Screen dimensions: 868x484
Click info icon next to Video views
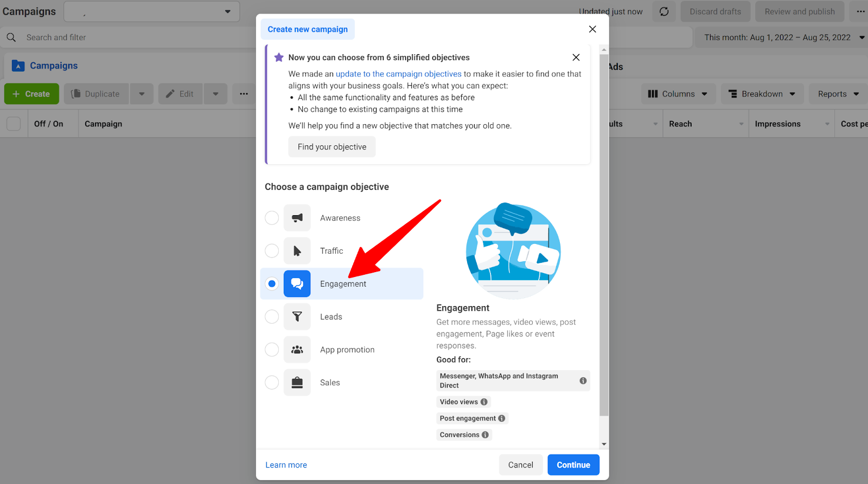click(484, 402)
